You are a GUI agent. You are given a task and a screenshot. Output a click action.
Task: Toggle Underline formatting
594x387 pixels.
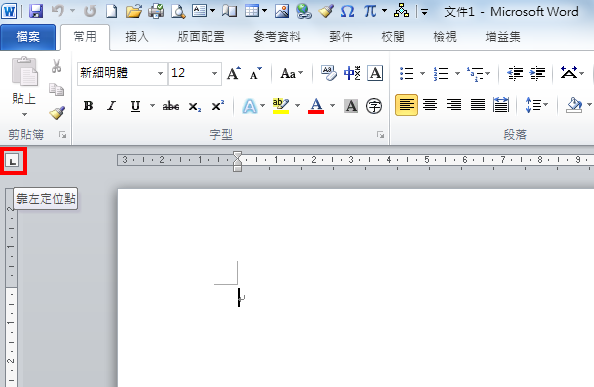[135, 106]
